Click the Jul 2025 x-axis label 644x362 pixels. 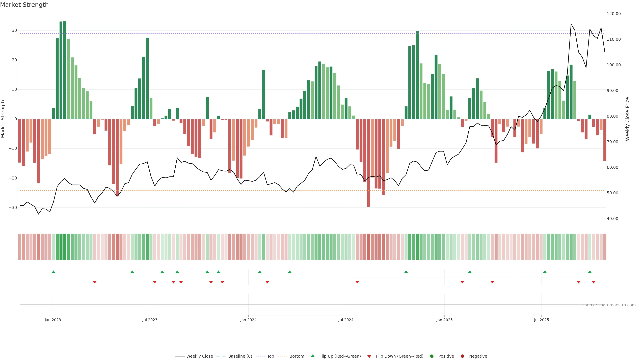(541, 320)
